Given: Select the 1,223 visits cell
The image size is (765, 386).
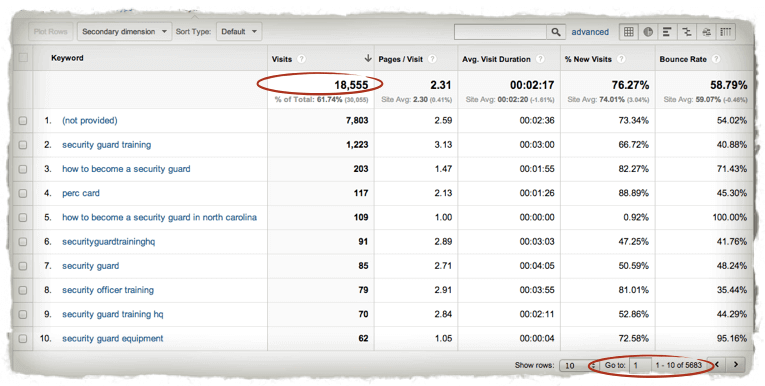Looking at the screenshot, I should pyautogui.click(x=357, y=145).
